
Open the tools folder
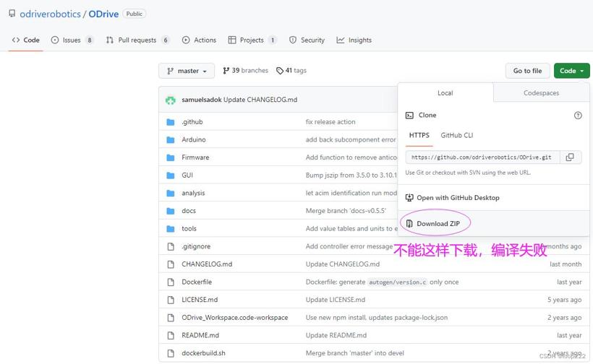coord(189,228)
